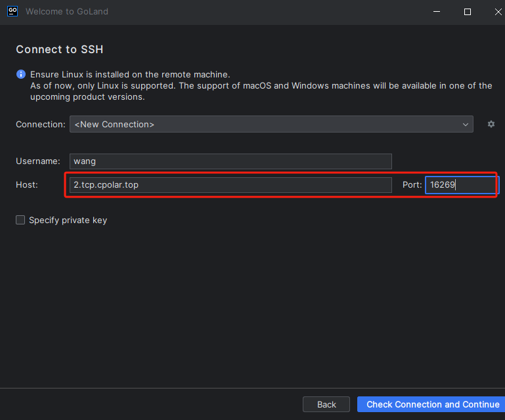Click the GoLand logo in title bar

point(12,11)
